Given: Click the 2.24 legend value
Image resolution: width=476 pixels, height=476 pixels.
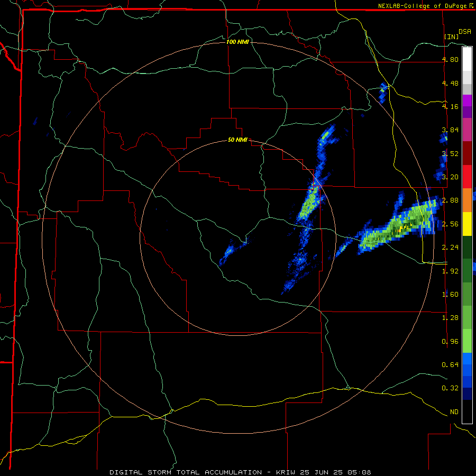Looking at the screenshot, I should (x=450, y=248).
